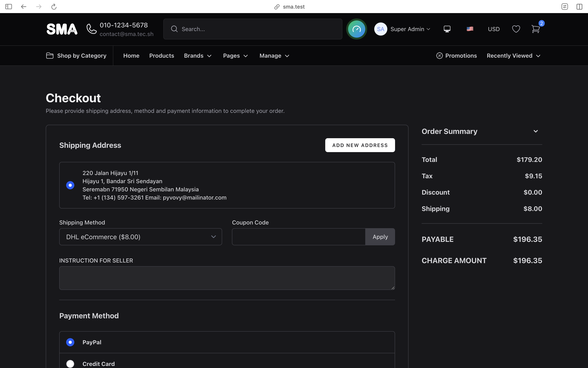Viewport: 588px width, 368px height.
Task: Click the Promotions percent badge icon
Action: (x=439, y=56)
